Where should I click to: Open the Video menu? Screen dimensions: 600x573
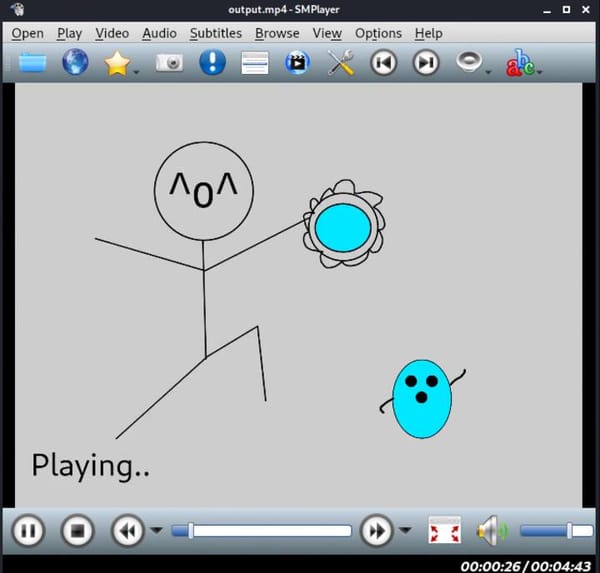pyautogui.click(x=112, y=33)
